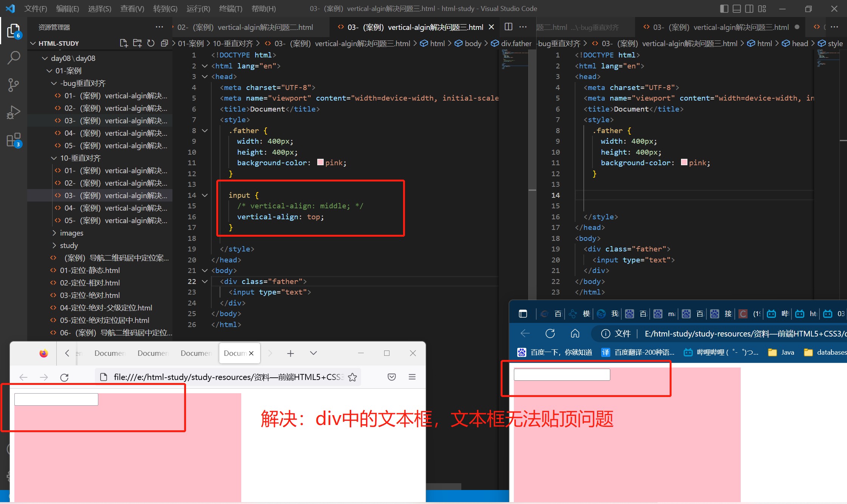Viewport: 847px width, 504px height.
Task: Toggle primary side bar layout icon
Action: coord(724,8)
